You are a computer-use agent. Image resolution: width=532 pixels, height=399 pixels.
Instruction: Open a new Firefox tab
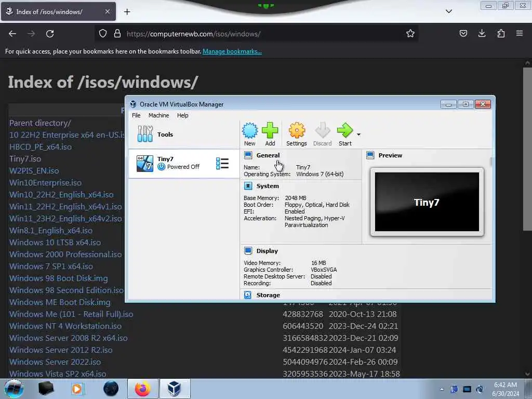click(127, 12)
